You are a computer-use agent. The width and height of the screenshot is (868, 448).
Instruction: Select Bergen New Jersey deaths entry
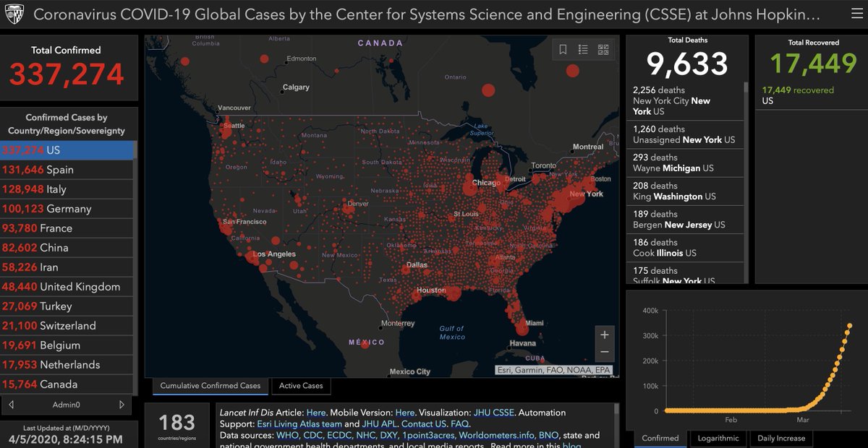685,219
